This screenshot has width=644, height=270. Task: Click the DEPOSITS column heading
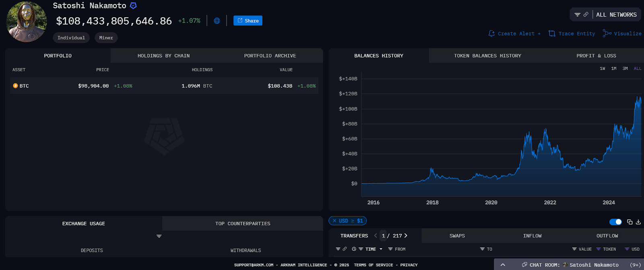pyautogui.click(x=92, y=250)
